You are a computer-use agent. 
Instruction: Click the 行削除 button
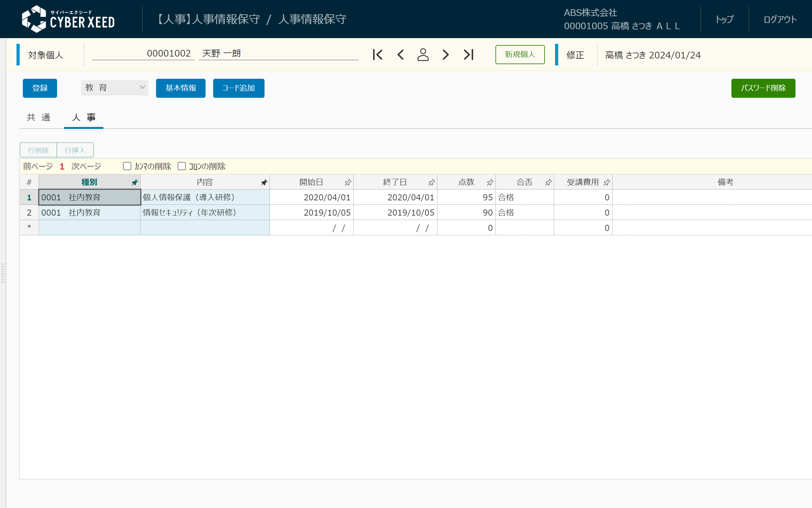[38, 150]
